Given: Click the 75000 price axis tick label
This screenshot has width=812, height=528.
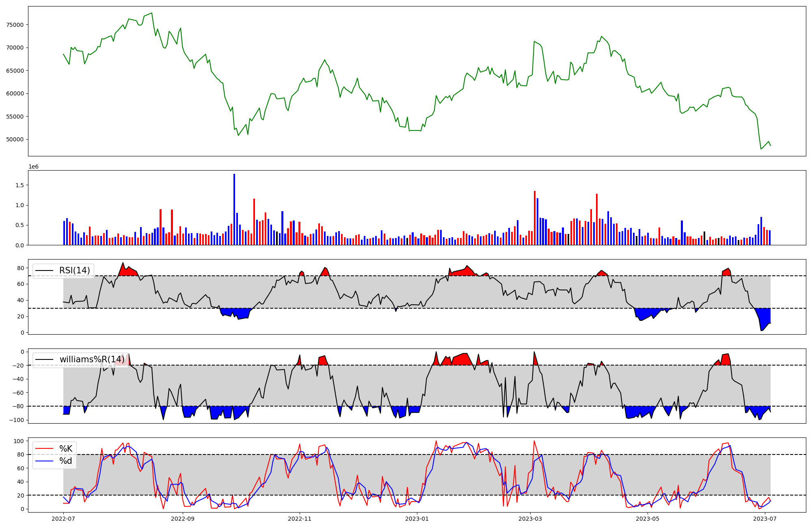Looking at the screenshot, I should 15,25.
